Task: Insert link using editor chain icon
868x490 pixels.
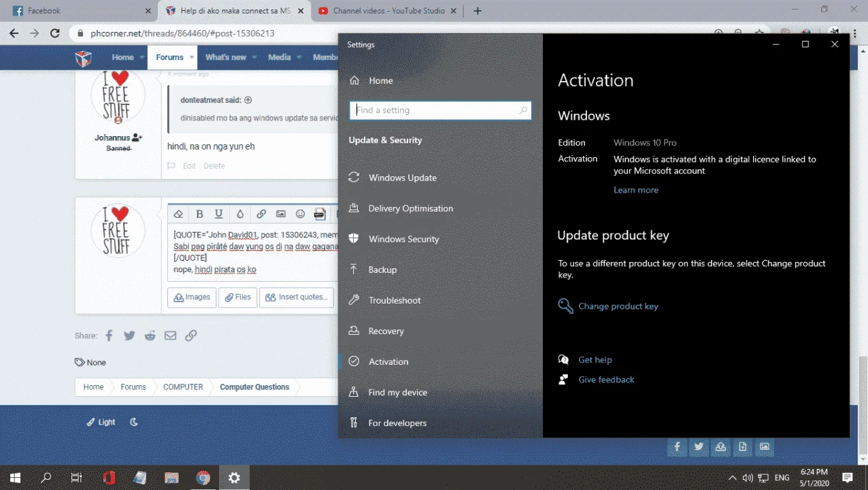Action: [x=261, y=214]
